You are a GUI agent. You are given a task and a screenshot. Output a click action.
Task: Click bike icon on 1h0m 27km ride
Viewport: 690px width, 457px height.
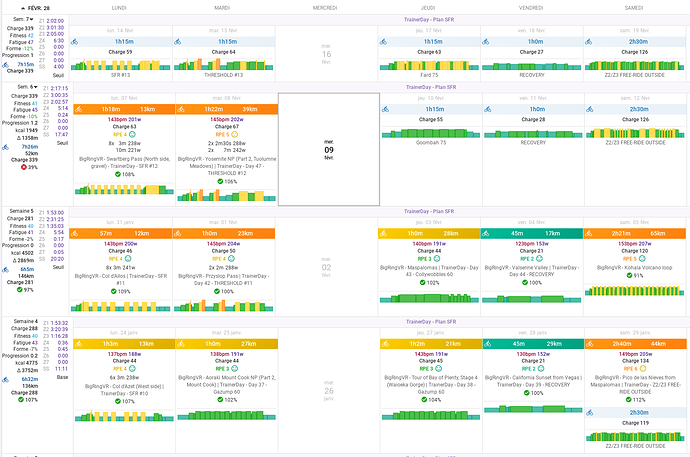click(181, 344)
